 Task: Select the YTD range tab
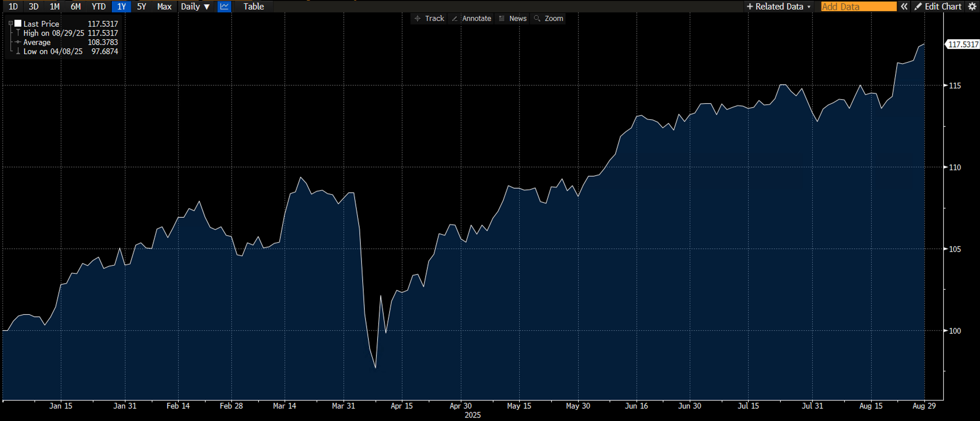pos(98,7)
